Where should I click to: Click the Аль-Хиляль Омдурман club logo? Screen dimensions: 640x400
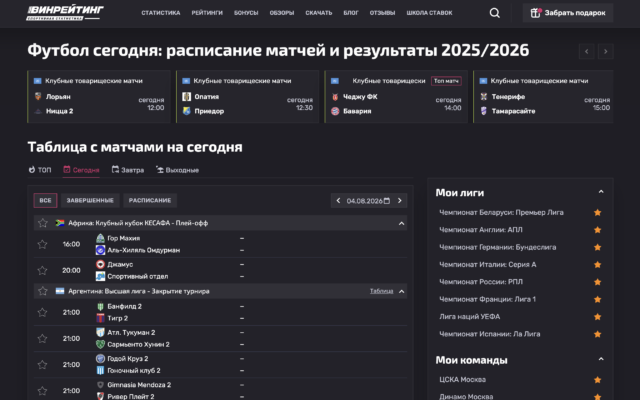[x=100, y=250]
